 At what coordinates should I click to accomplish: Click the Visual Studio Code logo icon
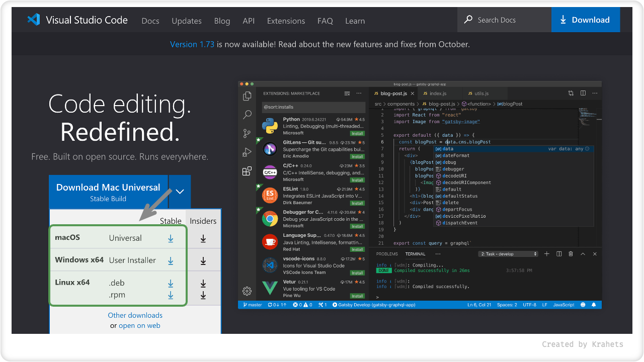(34, 20)
